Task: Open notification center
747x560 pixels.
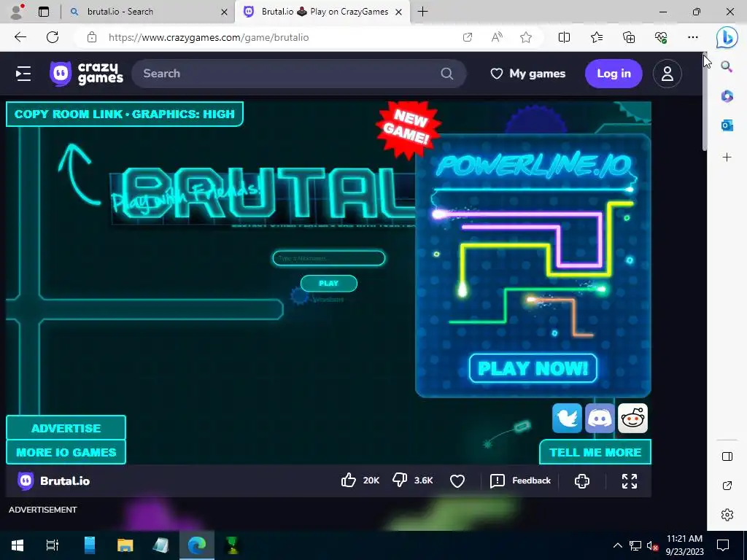Action: coord(723,545)
